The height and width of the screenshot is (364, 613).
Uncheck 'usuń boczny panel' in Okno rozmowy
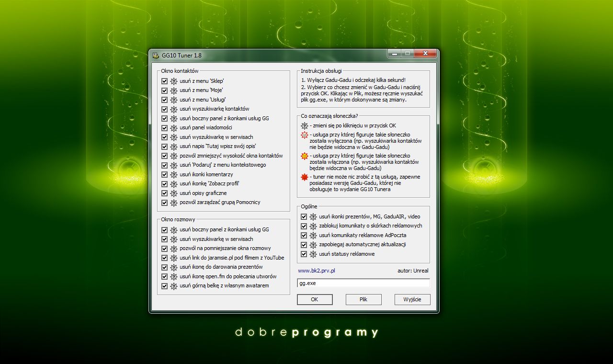(164, 230)
